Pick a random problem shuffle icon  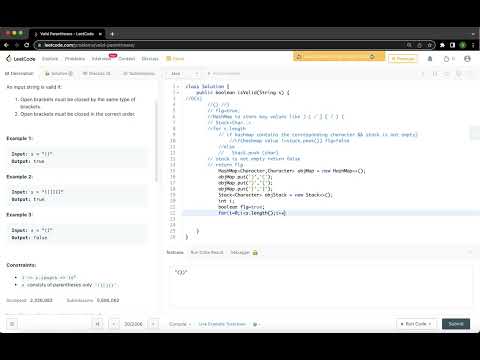pyautogui.click(x=98, y=324)
